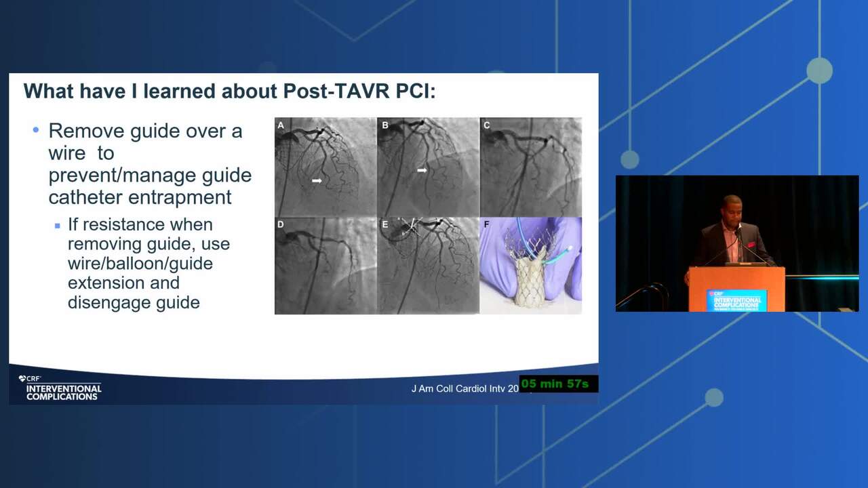This screenshot has width=868, height=488.
Task: Click the 'J Am Coll Cardiol Intv' citation
Action: 465,388
